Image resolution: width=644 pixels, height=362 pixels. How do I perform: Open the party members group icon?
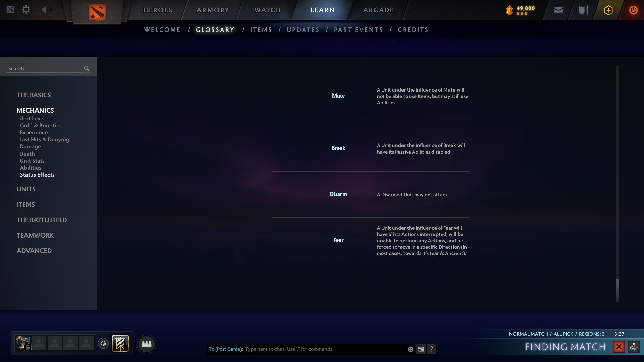point(147,344)
